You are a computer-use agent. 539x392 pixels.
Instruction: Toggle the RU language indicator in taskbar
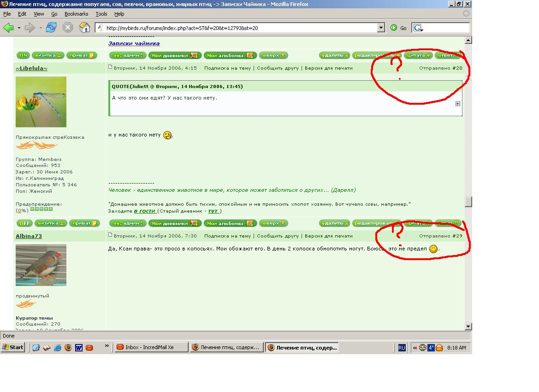click(402, 347)
